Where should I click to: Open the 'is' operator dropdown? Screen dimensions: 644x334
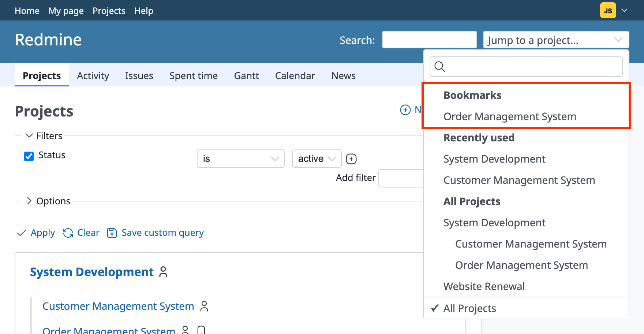pyautogui.click(x=241, y=159)
